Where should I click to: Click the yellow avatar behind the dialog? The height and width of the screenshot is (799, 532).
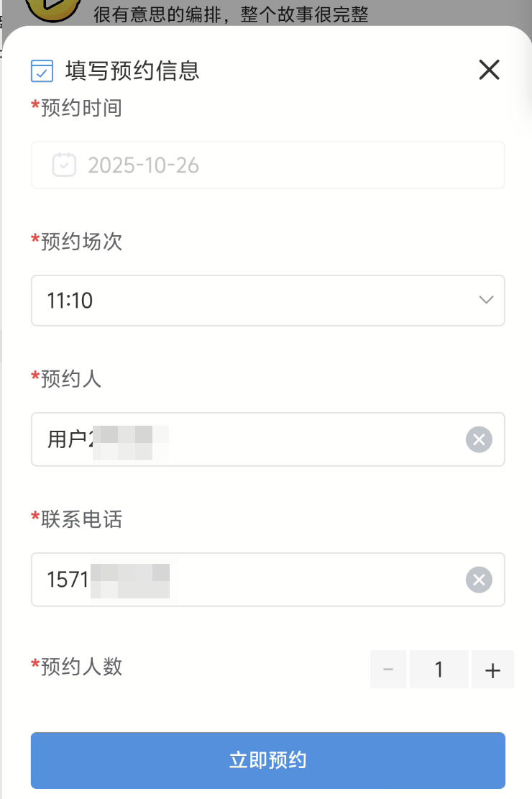(x=52, y=9)
